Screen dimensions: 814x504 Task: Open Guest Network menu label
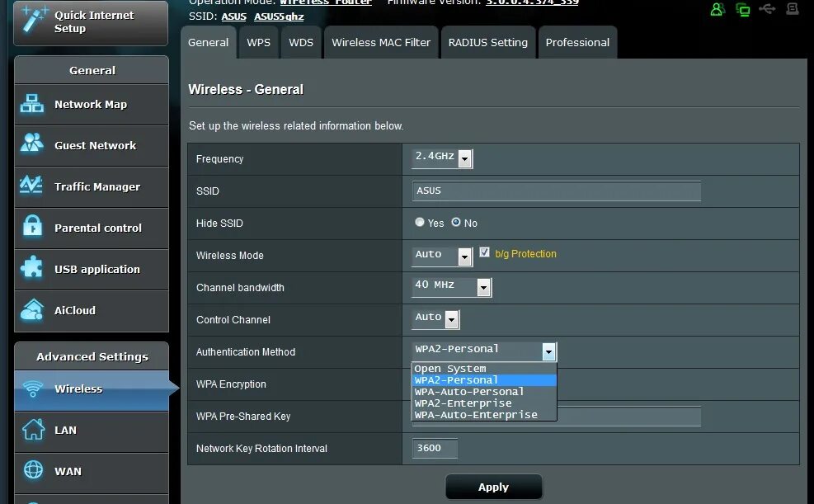click(x=96, y=146)
